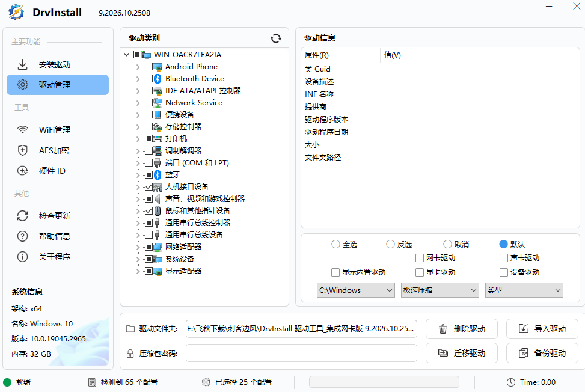Click the 检测到 status bar icon
This screenshot has width=585, height=392.
pyautogui.click(x=92, y=382)
